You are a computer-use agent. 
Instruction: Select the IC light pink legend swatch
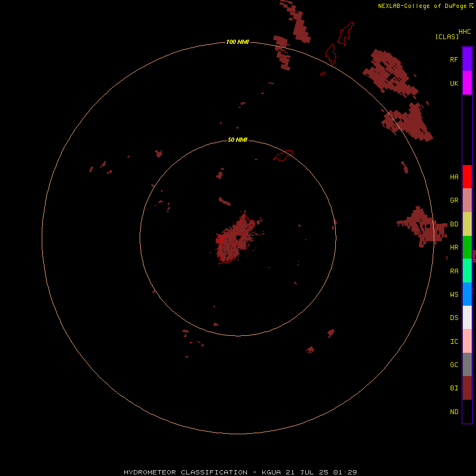click(x=467, y=341)
